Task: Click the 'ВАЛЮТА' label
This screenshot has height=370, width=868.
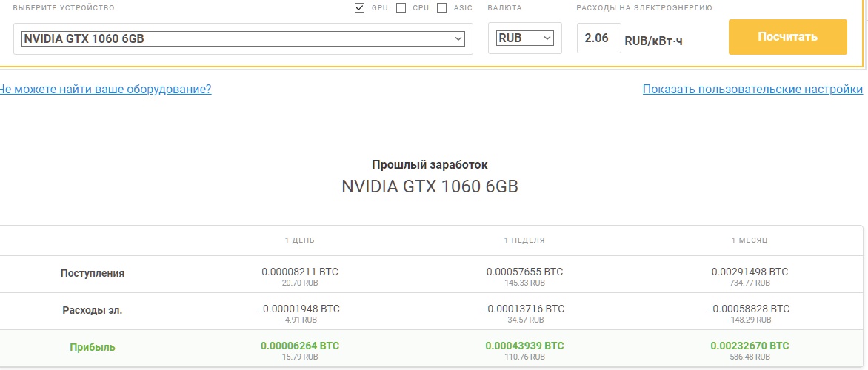Action: (505, 7)
